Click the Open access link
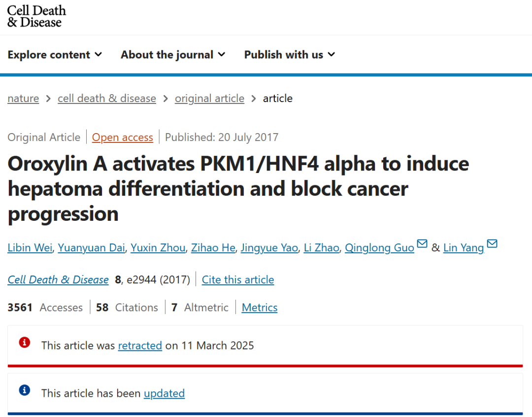Viewport: 532px width, 417px height. [123, 137]
